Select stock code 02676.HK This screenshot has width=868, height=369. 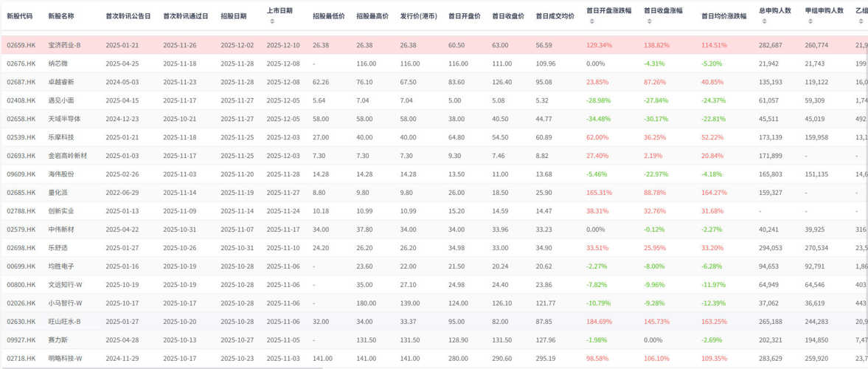tap(21, 63)
